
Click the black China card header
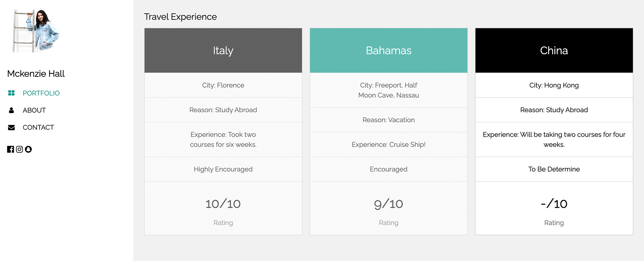554,51
